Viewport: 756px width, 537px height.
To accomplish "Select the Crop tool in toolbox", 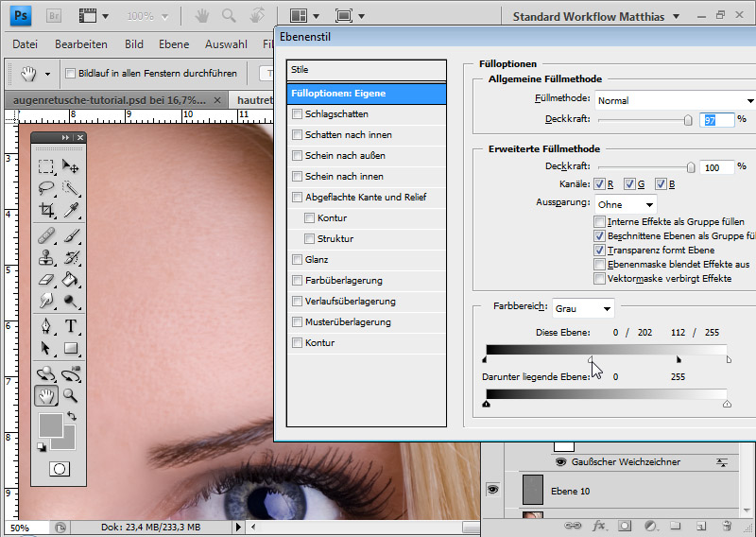I will pos(45,211).
